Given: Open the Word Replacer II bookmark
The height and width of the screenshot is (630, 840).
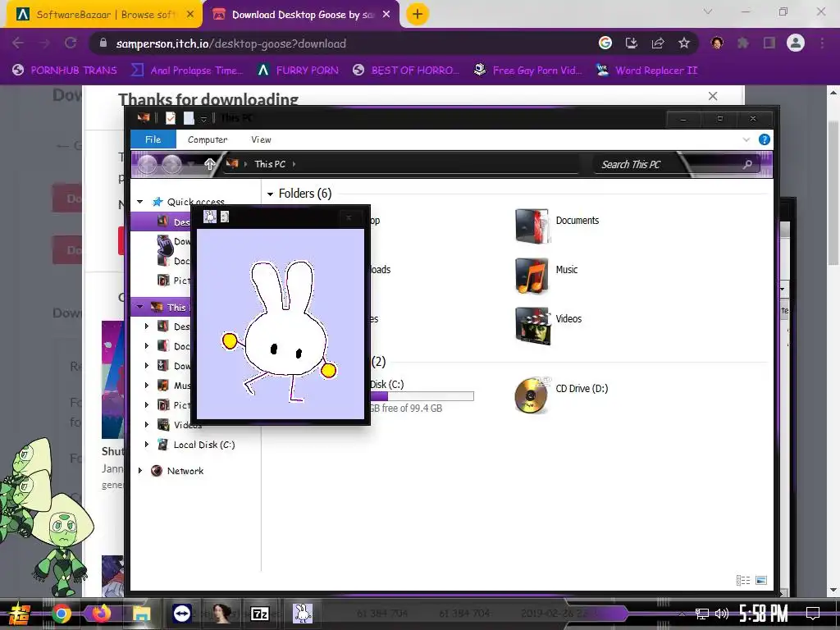Looking at the screenshot, I should coord(647,71).
